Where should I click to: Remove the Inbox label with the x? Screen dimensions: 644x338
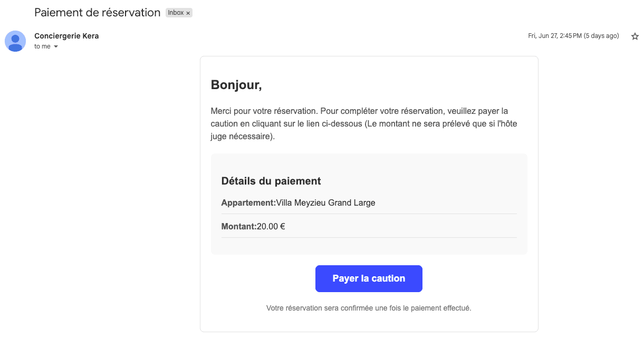pos(188,13)
